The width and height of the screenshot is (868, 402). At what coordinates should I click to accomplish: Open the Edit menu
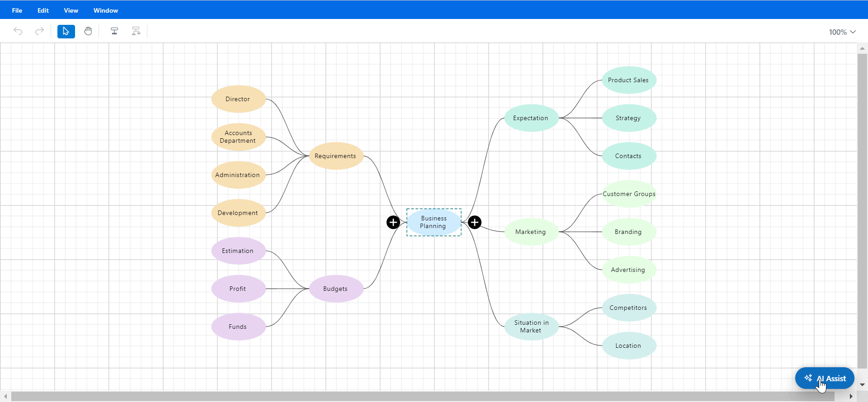coord(43,10)
